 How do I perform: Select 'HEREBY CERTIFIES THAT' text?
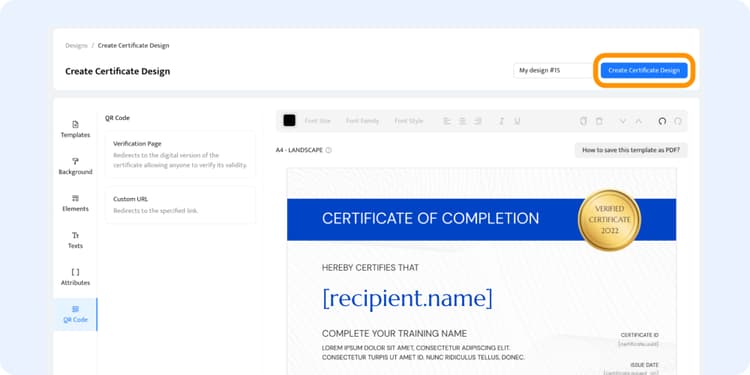(x=370, y=267)
